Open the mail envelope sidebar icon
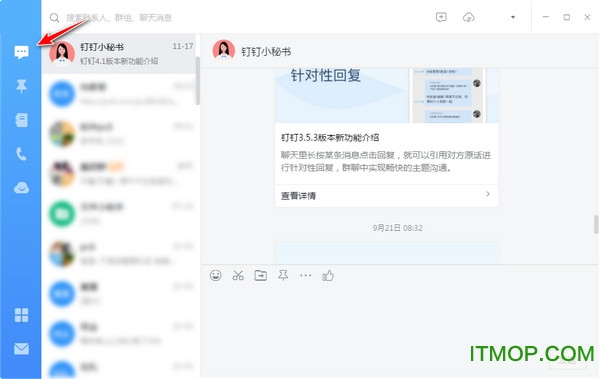 (21, 349)
